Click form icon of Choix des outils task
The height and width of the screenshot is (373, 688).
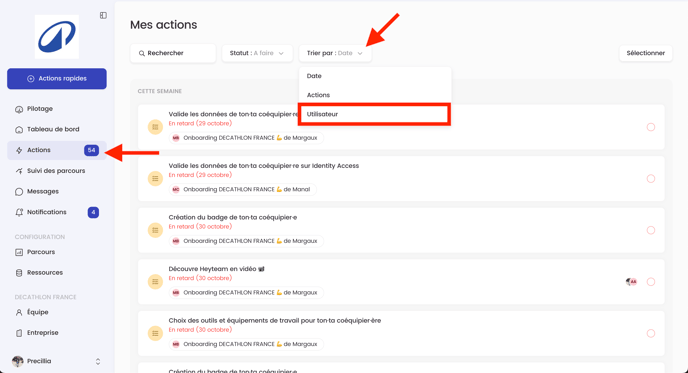(x=155, y=334)
